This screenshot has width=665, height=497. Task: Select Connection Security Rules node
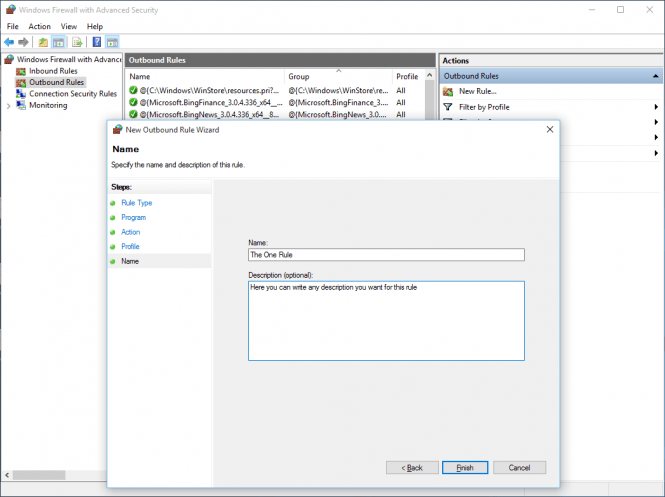pos(72,94)
